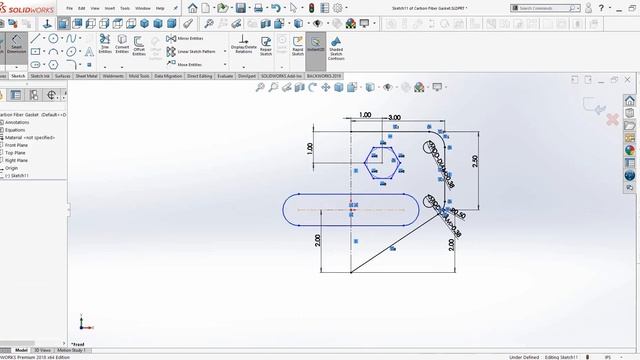
Task: Expand the Display/Delete Relations dropdown arrow
Action: pos(244,67)
